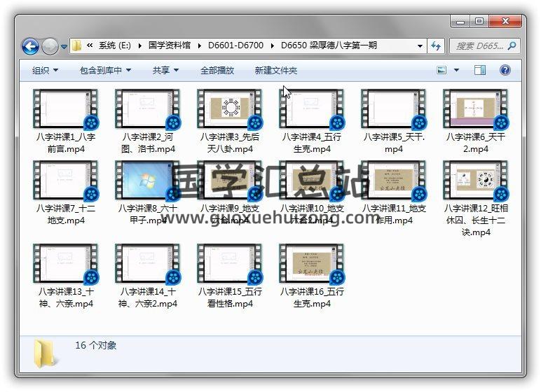Select video 八字讲课1_八字前言.mp4
This screenshot has height=392, width=541.
pyautogui.click(x=66, y=121)
